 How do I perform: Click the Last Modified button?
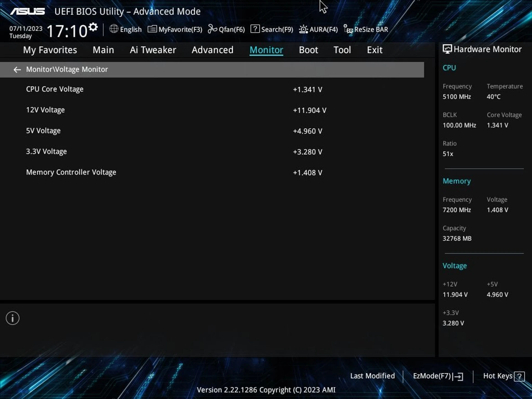(372, 376)
